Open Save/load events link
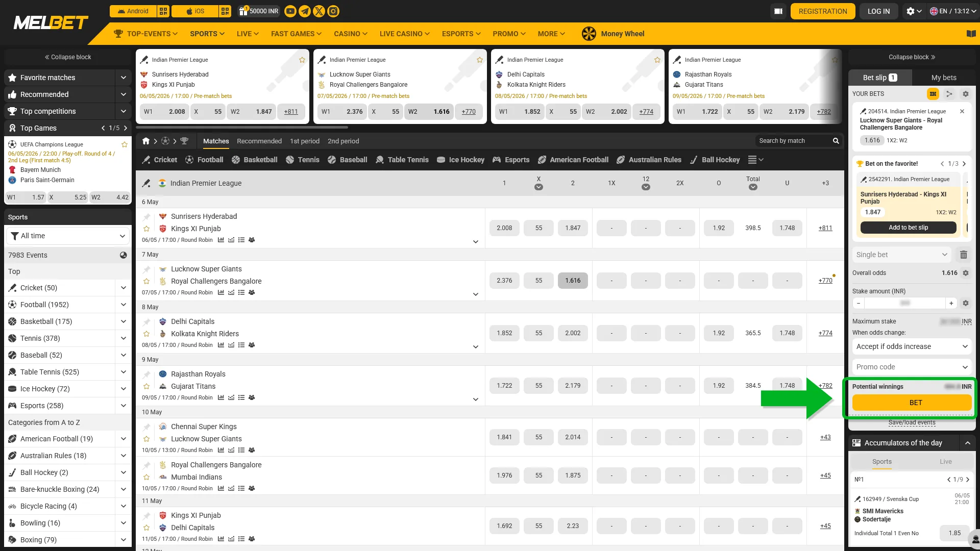This screenshot has height=551, width=980. coord(912,422)
